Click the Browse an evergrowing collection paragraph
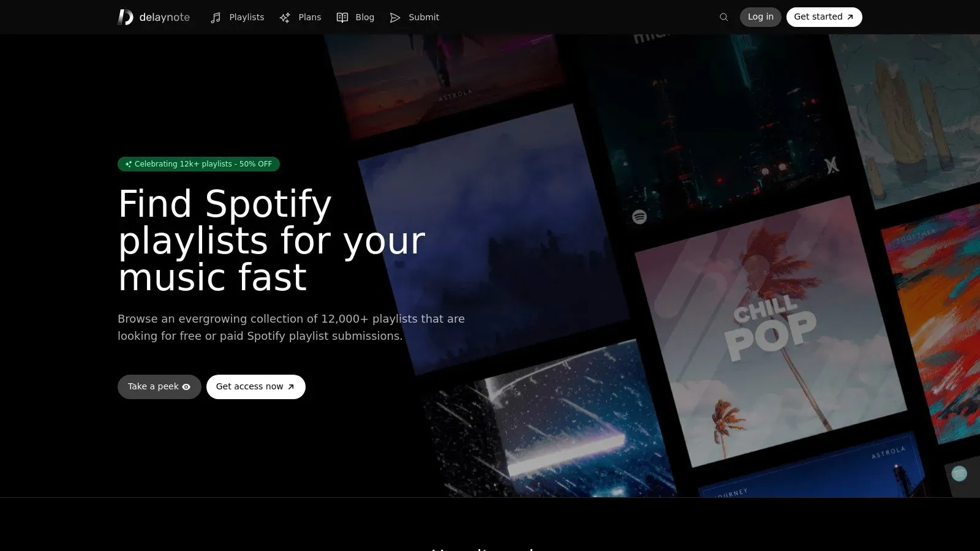This screenshot has height=551, width=980. (x=291, y=328)
